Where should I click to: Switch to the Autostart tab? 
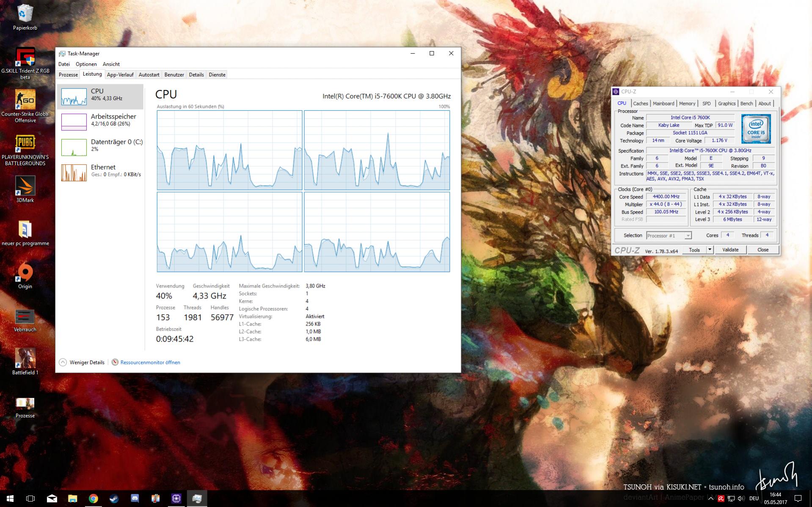coord(149,75)
